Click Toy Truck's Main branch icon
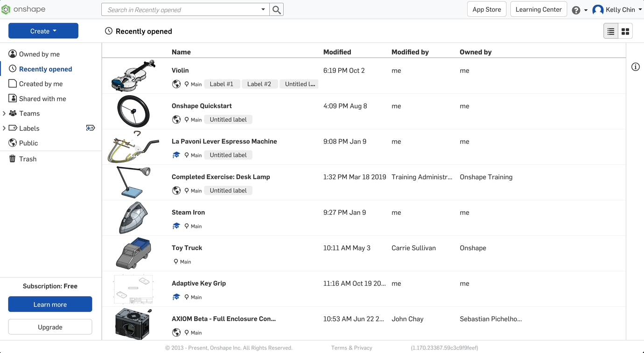 (x=176, y=261)
